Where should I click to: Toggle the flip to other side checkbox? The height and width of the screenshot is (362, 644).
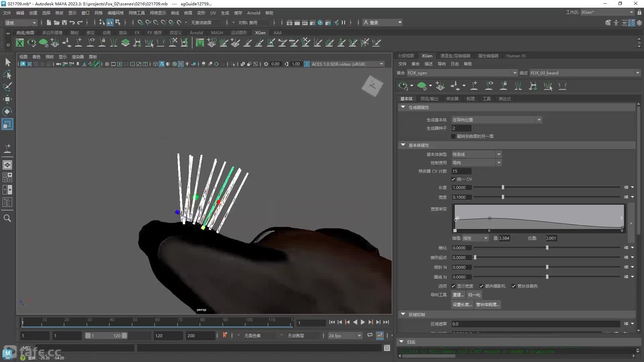pyautogui.click(x=453, y=136)
